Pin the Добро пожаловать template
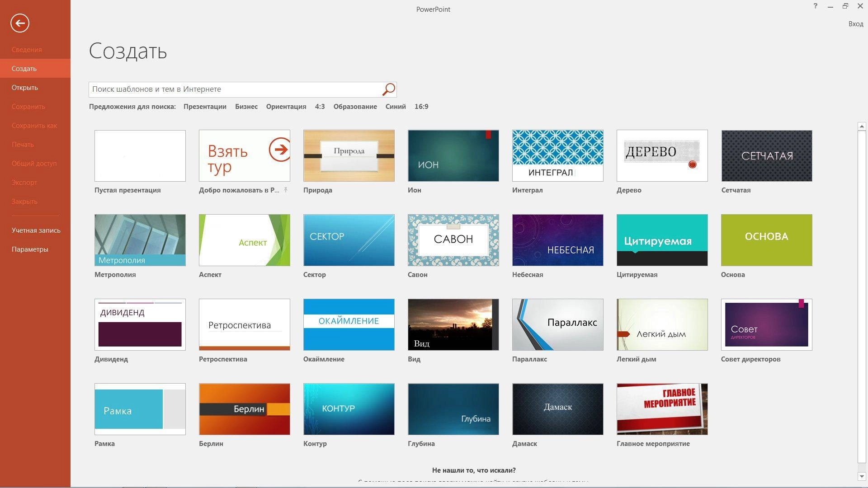The width and height of the screenshot is (868, 488). (286, 190)
